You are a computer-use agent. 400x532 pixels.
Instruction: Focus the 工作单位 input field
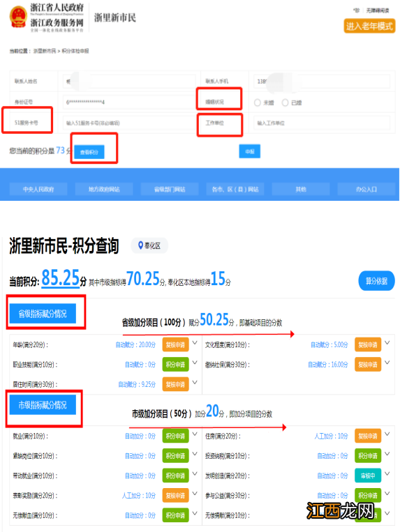(322, 123)
